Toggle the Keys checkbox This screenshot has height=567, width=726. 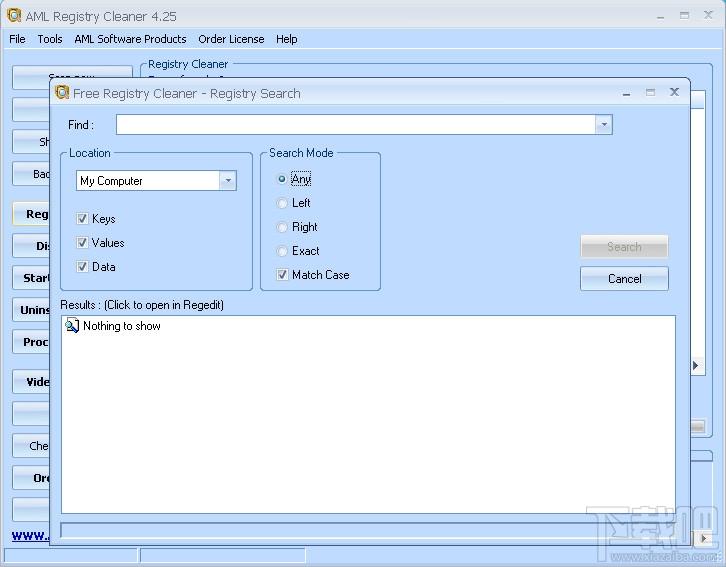pos(82,218)
